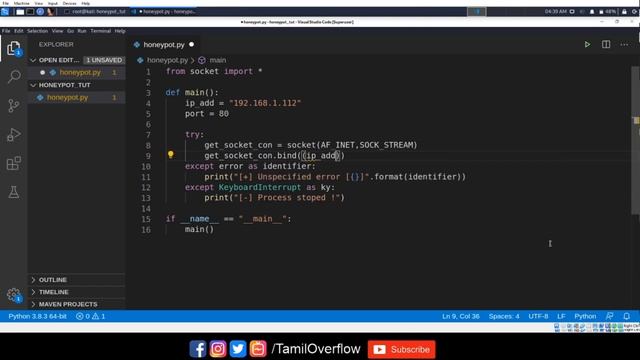Expand the Maven Projects section
Viewport: 640px width, 360px height.
pos(33,304)
